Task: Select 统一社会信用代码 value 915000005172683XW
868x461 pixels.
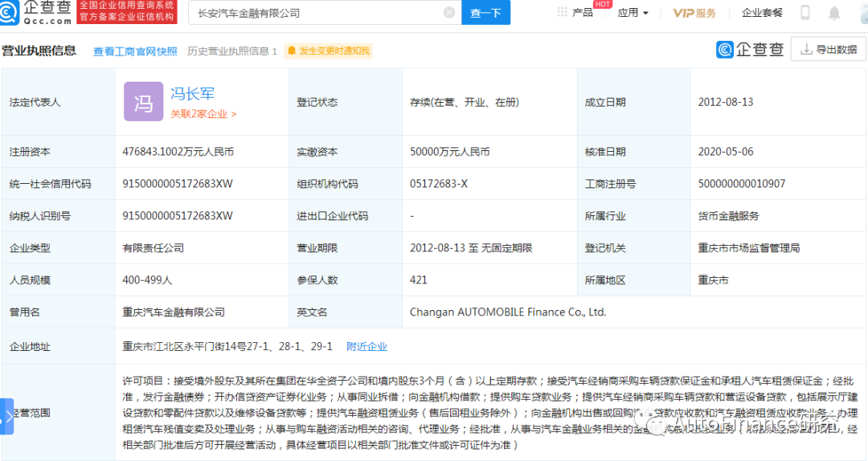Action: (177, 184)
